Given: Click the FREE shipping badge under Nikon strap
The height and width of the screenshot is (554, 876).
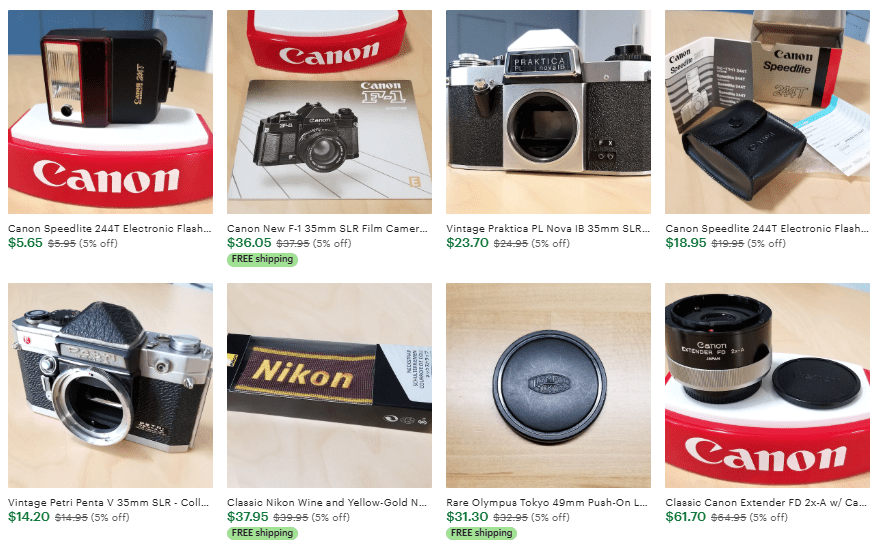Looking at the screenshot, I should [x=262, y=533].
